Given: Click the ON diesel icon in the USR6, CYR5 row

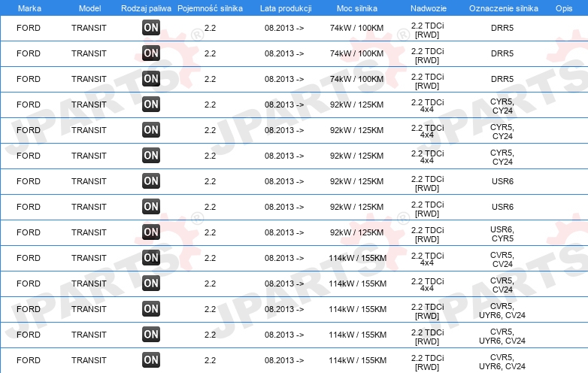Looking at the screenshot, I should (151, 232).
